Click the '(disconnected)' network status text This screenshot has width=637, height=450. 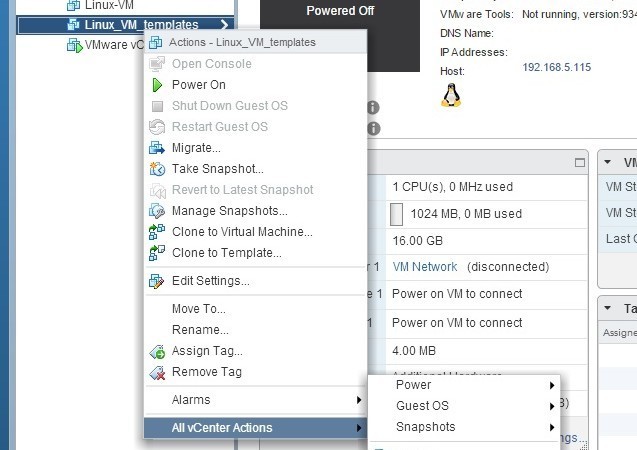pos(508,267)
